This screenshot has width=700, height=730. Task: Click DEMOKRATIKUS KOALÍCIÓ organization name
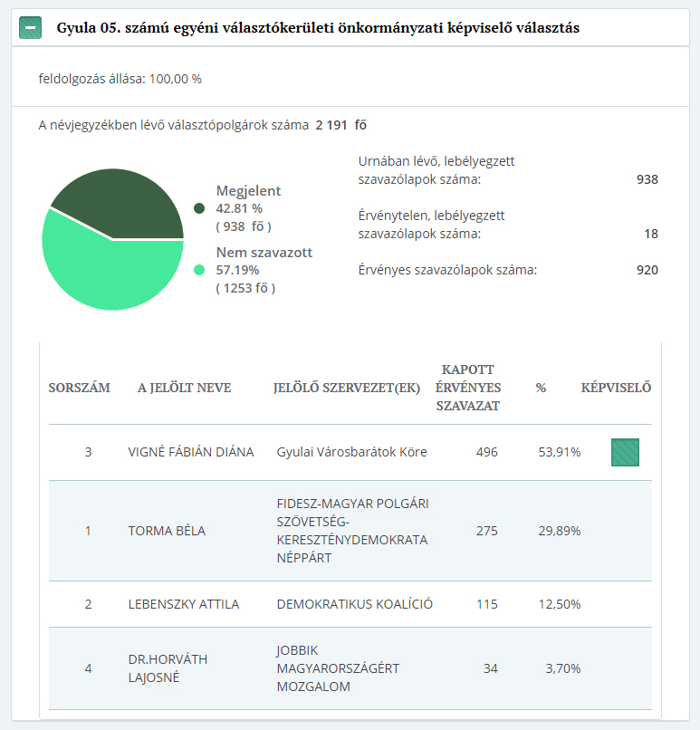point(354,604)
